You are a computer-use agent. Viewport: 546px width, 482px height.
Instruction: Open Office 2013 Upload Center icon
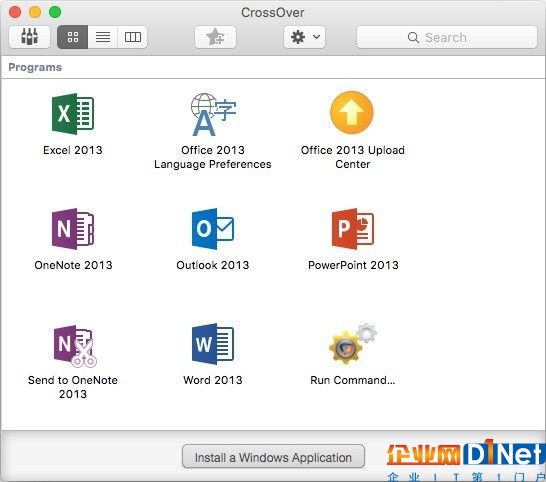352,112
